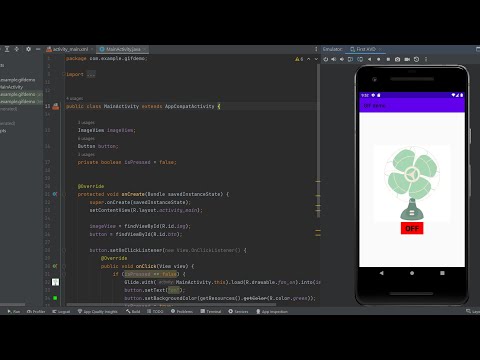Start screen recording in the emulator toolbar
The height and width of the screenshot is (360, 480).
407,59
